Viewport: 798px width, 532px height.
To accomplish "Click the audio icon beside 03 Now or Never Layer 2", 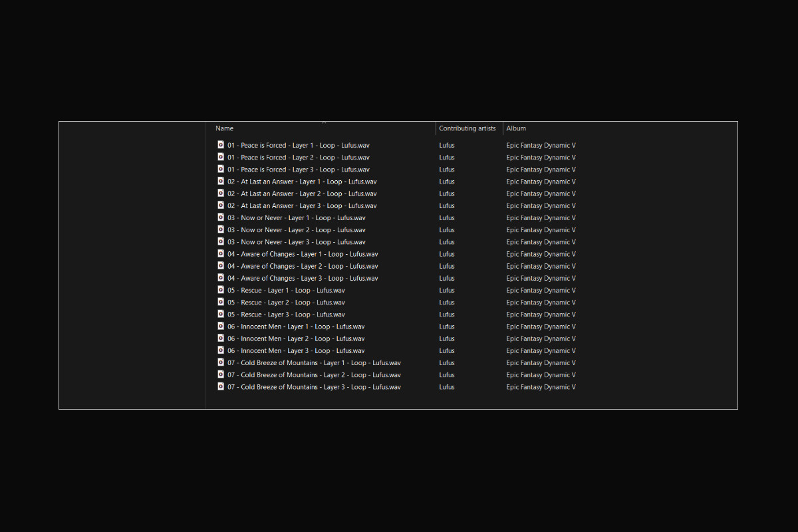I will tap(221, 229).
